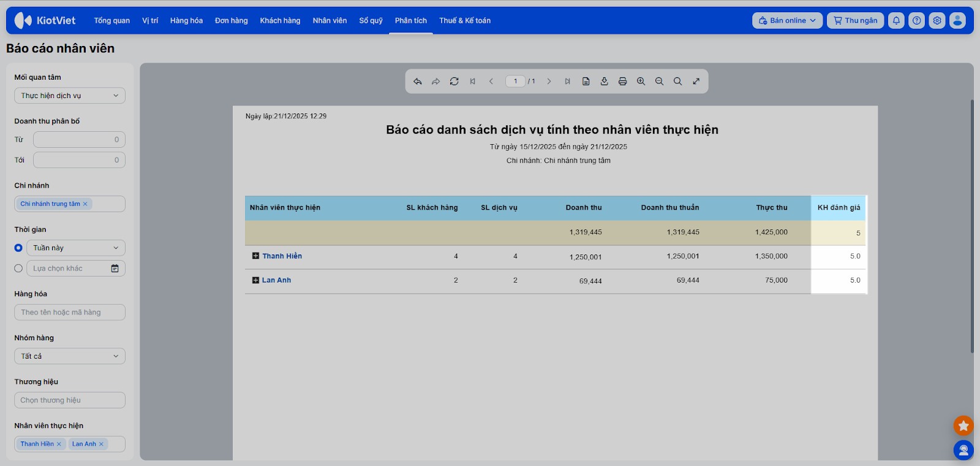Open the notifications bell
980x466 pixels.
click(896, 20)
